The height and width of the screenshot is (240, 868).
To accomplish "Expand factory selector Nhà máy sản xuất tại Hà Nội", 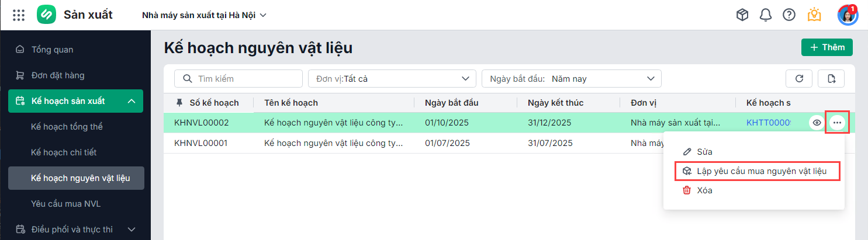I will (x=204, y=15).
